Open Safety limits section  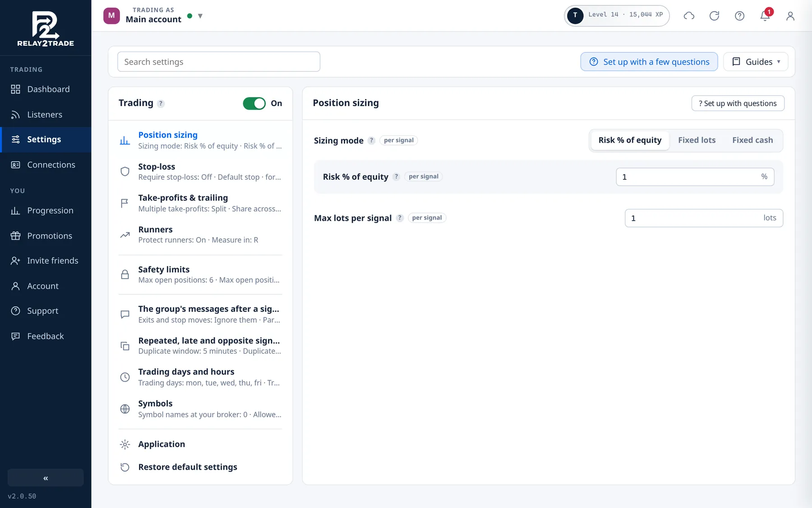[200, 275]
